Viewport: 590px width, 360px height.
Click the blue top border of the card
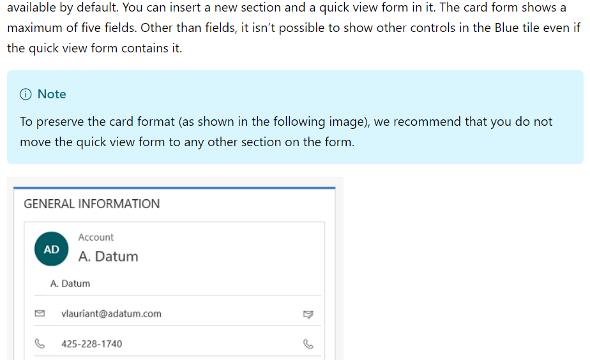tap(174, 187)
